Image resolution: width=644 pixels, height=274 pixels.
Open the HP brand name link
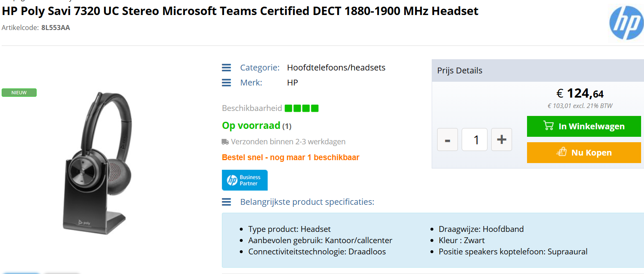click(293, 83)
